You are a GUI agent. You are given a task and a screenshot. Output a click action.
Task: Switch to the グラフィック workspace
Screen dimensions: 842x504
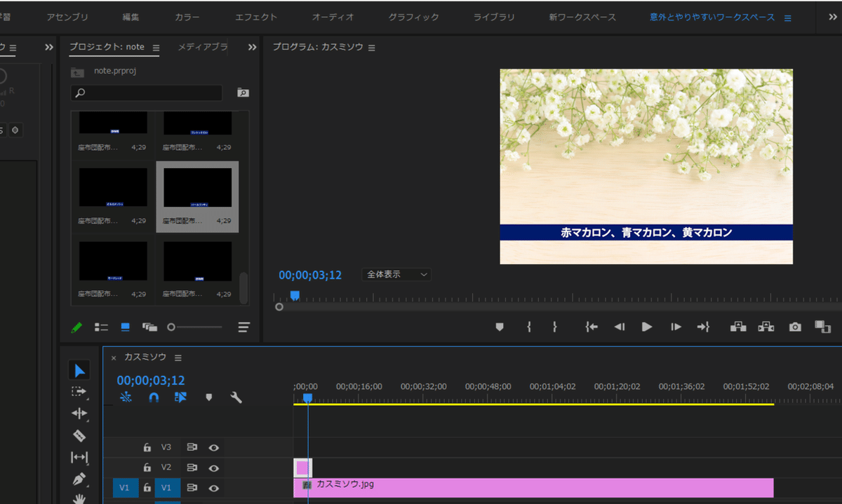pos(413,17)
